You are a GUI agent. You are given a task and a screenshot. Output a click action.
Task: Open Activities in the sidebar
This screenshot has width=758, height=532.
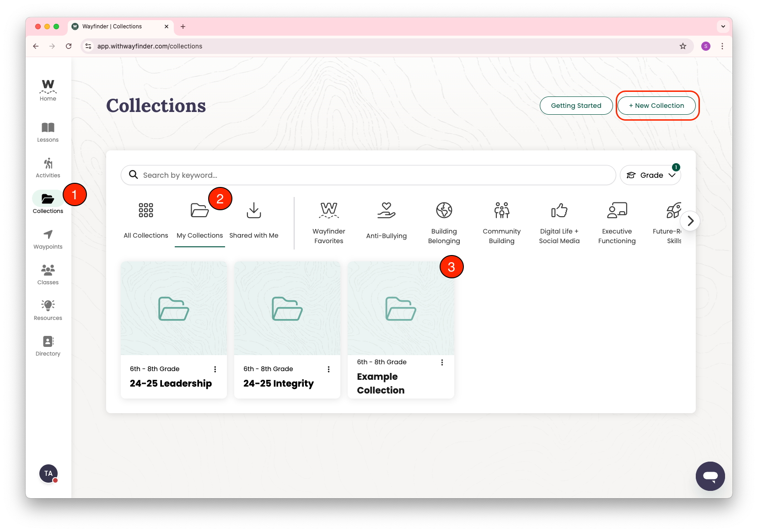48,168
